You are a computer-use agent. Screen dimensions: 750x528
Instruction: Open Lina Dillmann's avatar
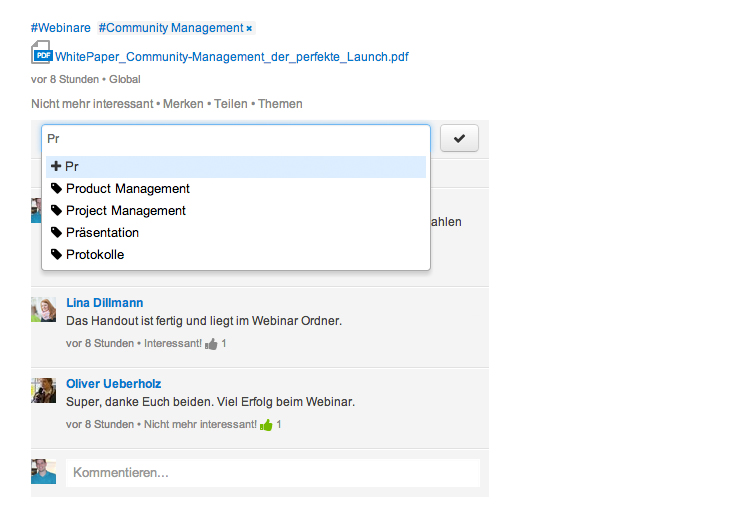[x=44, y=309]
